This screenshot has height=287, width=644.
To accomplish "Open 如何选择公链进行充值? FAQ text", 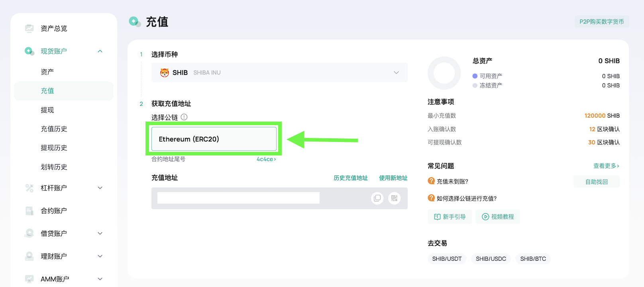I will click(x=467, y=199).
